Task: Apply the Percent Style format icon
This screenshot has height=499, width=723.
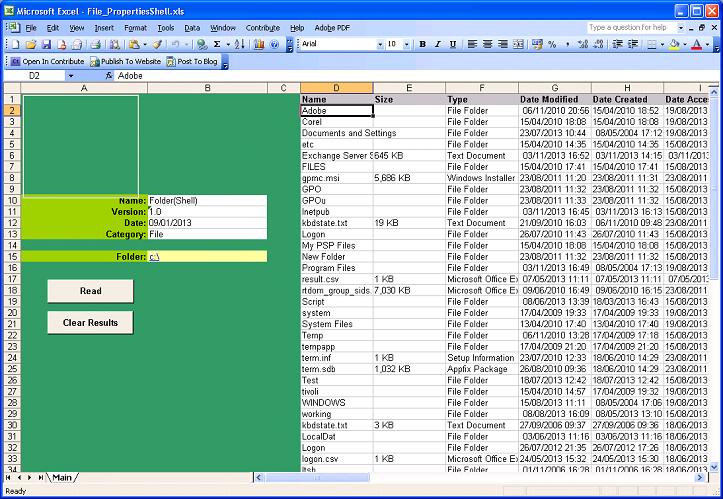Action: pos(552,45)
